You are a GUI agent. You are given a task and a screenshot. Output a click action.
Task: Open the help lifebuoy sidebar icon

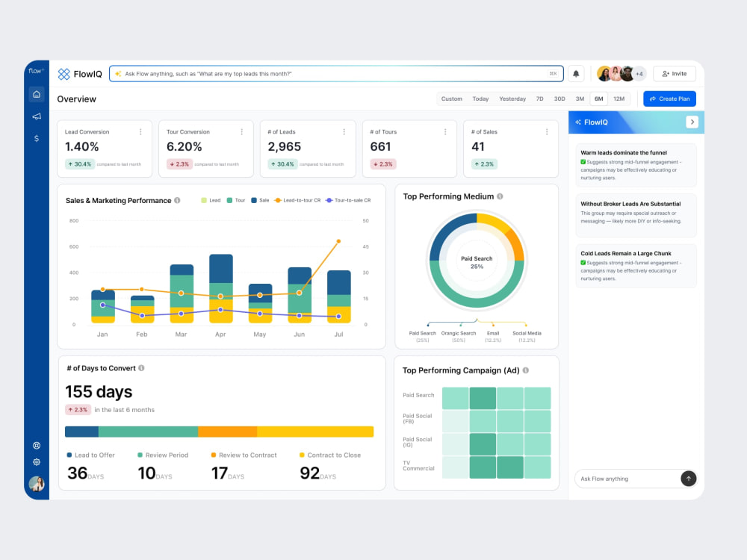[x=37, y=445]
